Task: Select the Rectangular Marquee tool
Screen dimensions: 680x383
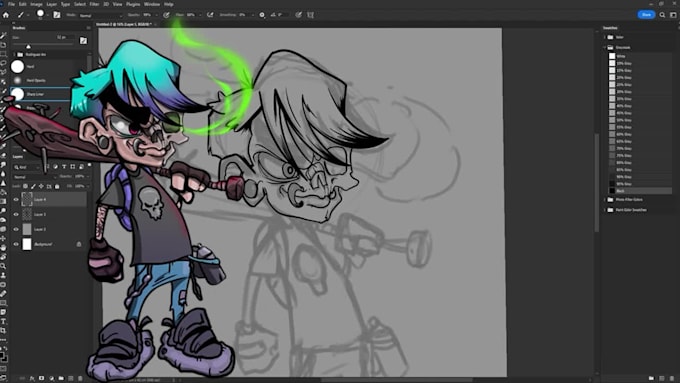Action: (3, 54)
